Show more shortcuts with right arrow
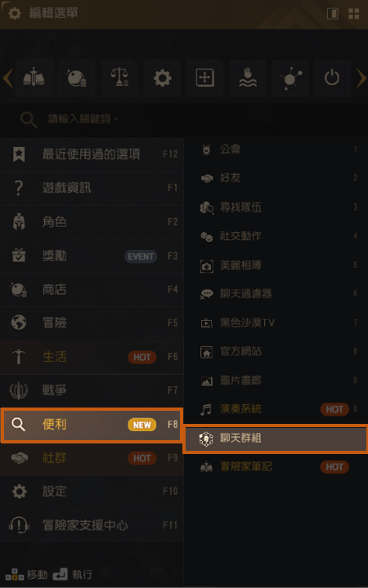This screenshot has height=588, width=368. (x=361, y=78)
